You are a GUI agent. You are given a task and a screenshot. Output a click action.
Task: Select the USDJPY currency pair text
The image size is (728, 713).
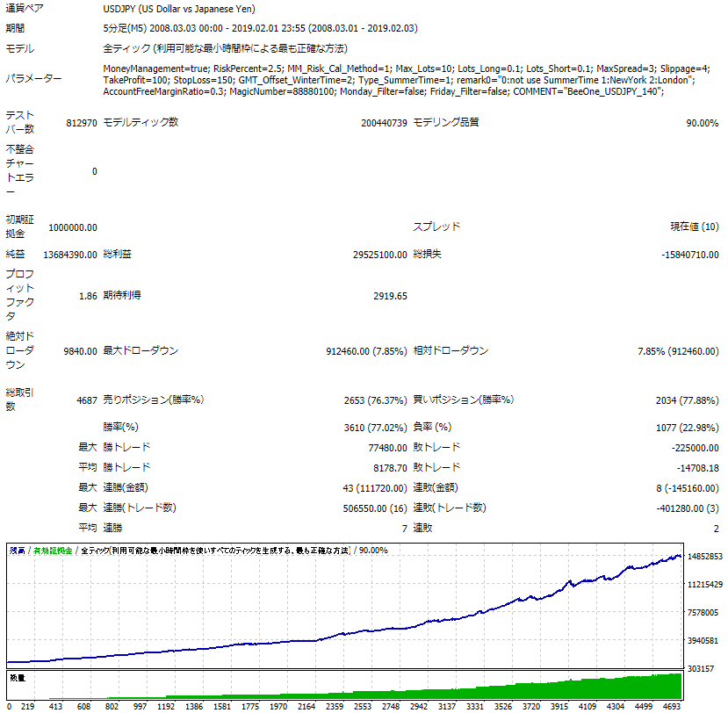pyautogui.click(x=179, y=9)
